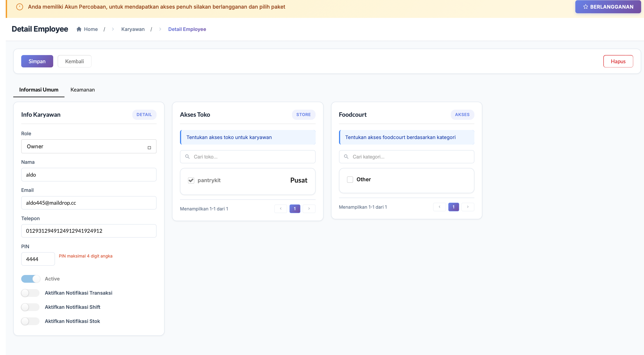
Task: Click the warning icon in trial banner
Action: (x=19, y=7)
